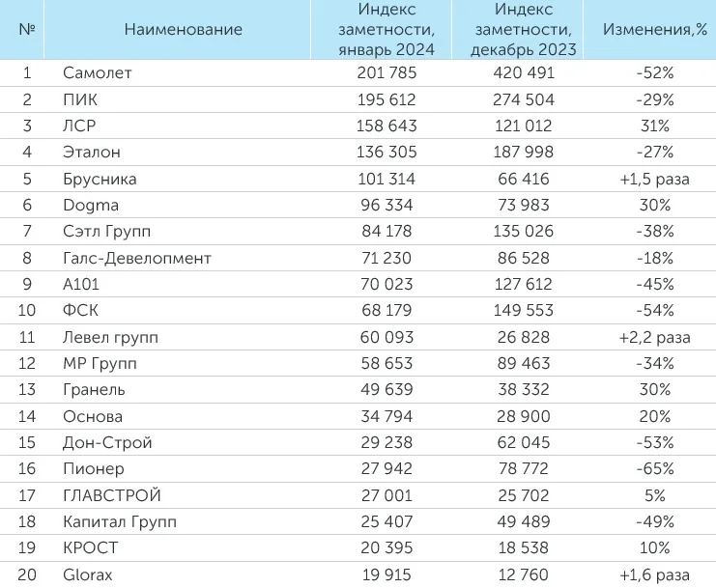Image resolution: width=716 pixels, height=588 pixels.
Task: Select the "ГЛАВСТРОЙ" company cell
Action: point(111,495)
